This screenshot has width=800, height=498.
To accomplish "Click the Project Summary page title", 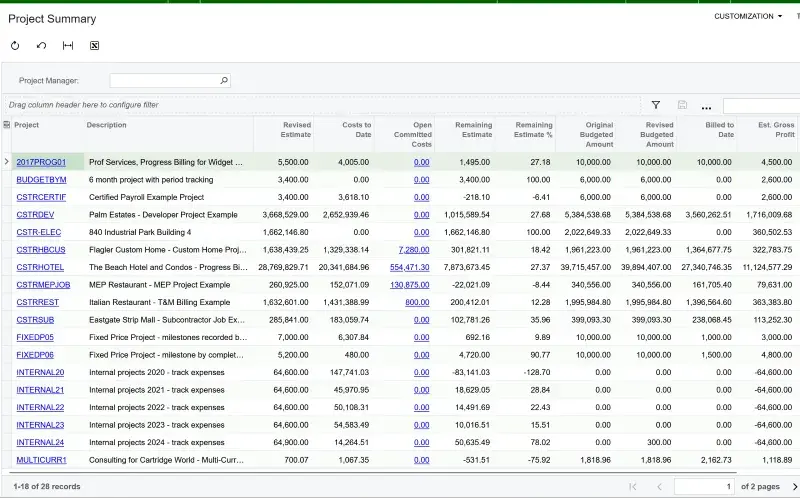I will pyautogui.click(x=52, y=19).
